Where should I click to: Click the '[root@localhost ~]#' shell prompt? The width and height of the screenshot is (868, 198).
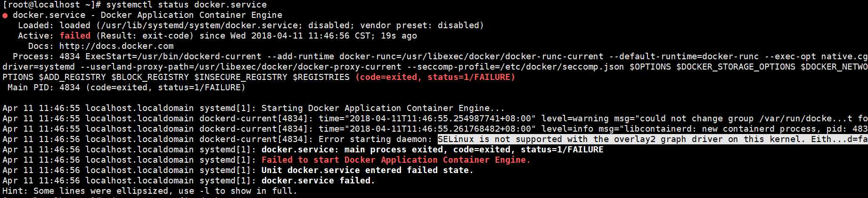coord(51,5)
